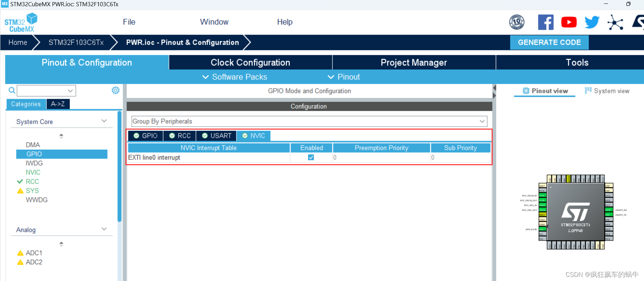Click the sort arrows under Analog
644x281 pixels.
[x=61, y=244]
